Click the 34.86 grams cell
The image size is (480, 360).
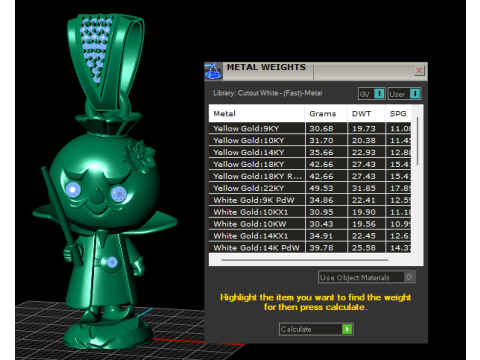326,200
